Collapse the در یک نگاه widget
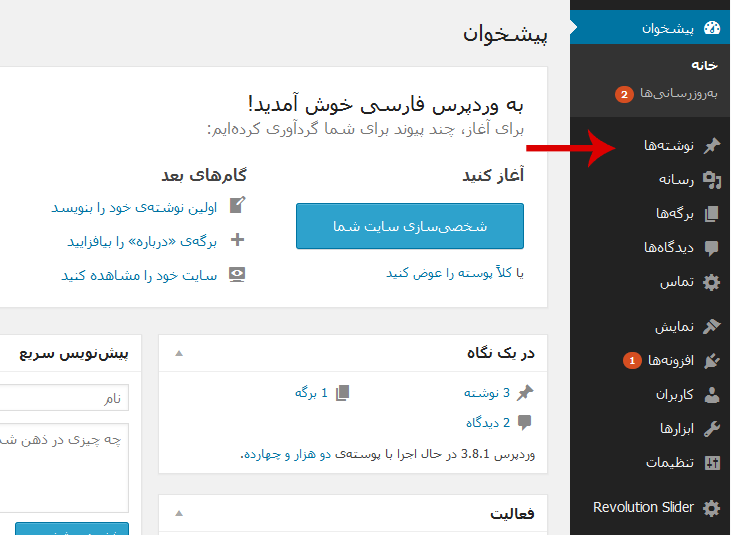The height and width of the screenshot is (535, 731). click(x=179, y=353)
